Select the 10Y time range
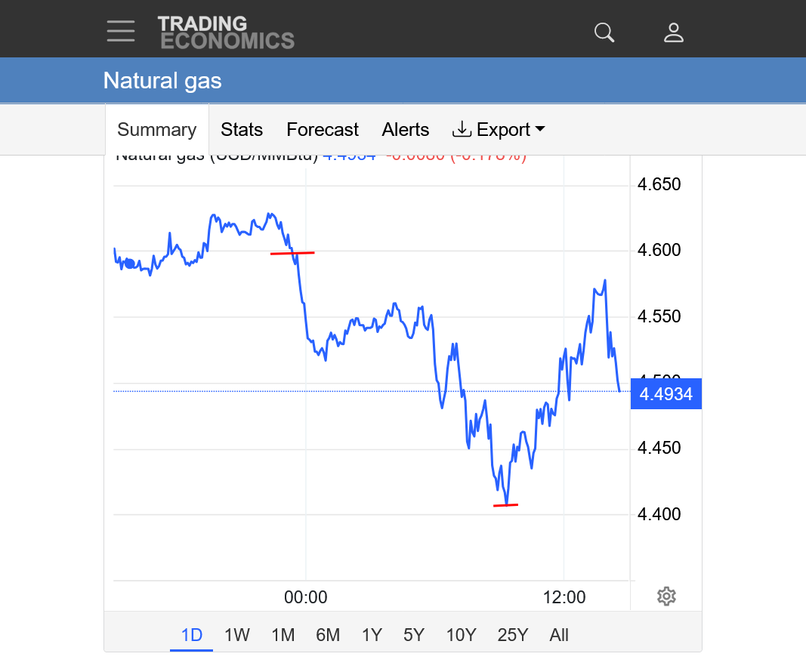The image size is (806, 672). tap(461, 635)
